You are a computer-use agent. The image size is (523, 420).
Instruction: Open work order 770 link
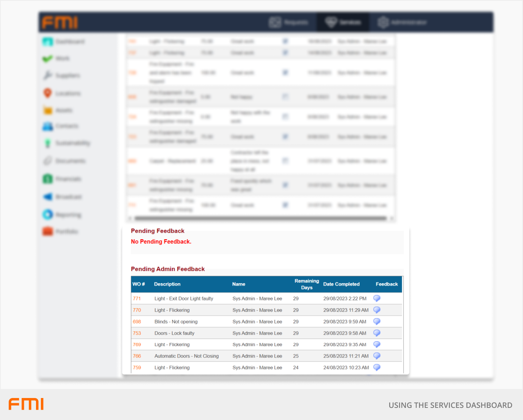137,310
